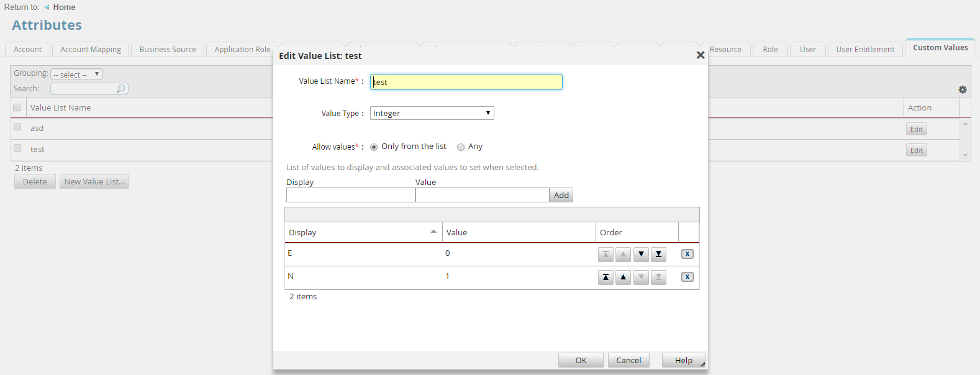The image size is (980, 375).
Task: Open the Value Type dropdown
Action: (x=432, y=113)
